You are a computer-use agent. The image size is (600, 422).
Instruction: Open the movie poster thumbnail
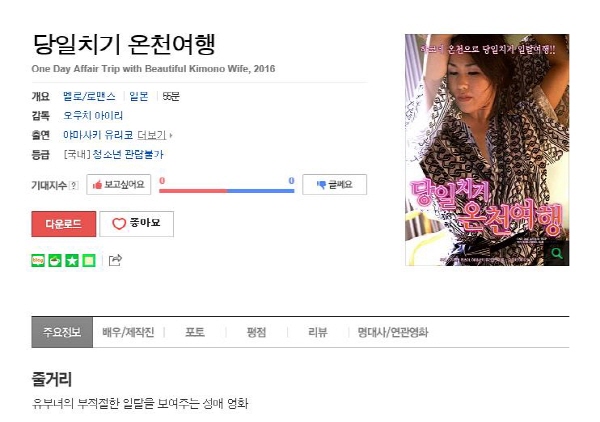(487, 150)
